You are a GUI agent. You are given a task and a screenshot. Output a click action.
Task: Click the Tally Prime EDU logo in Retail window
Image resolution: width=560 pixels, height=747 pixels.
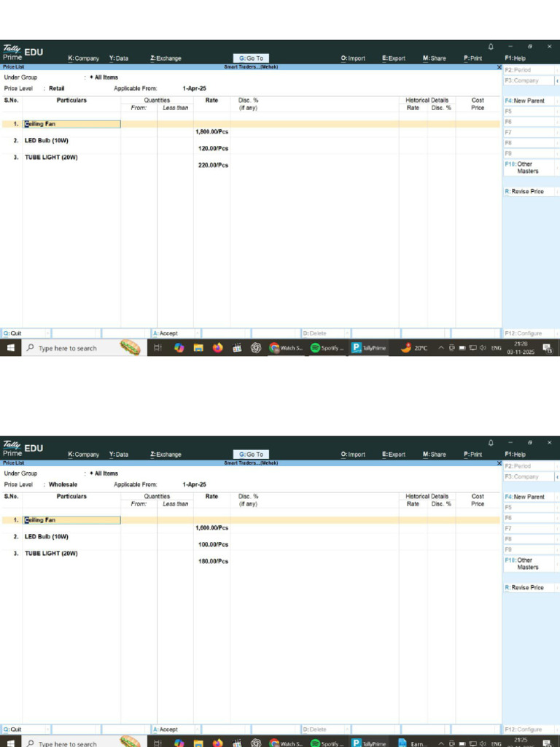[x=23, y=53]
